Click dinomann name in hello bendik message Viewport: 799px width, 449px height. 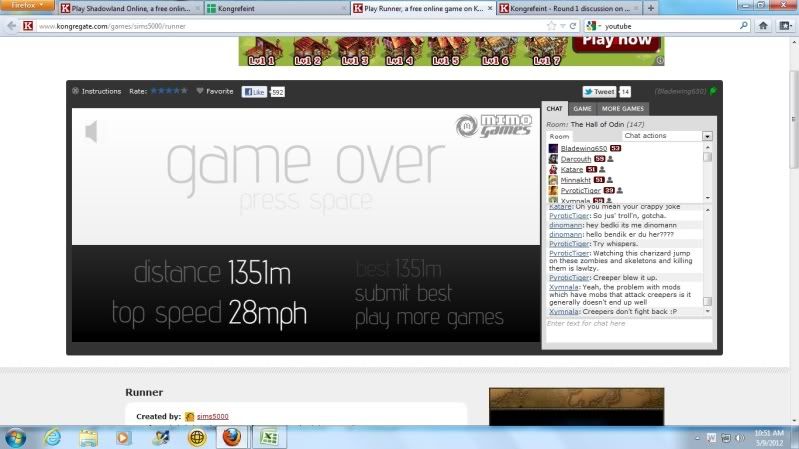pos(565,234)
